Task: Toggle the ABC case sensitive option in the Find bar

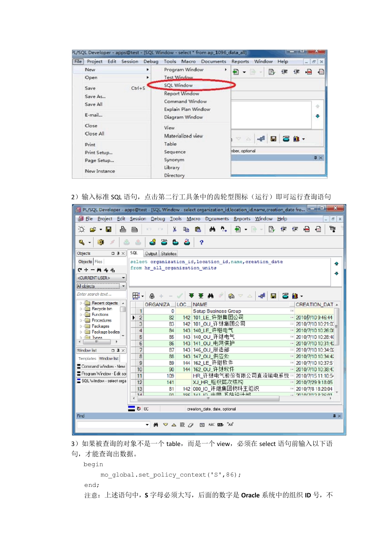Action: pyautogui.click(x=211, y=425)
